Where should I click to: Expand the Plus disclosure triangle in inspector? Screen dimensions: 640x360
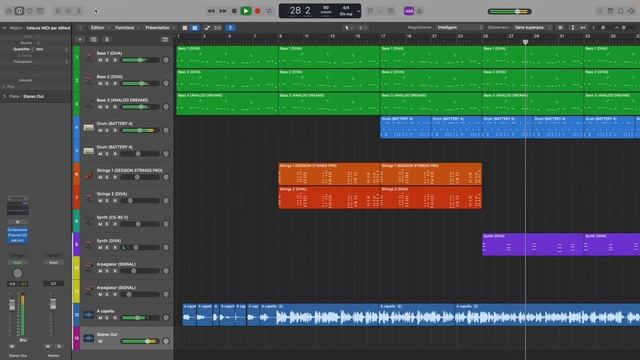[x=4, y=87]
